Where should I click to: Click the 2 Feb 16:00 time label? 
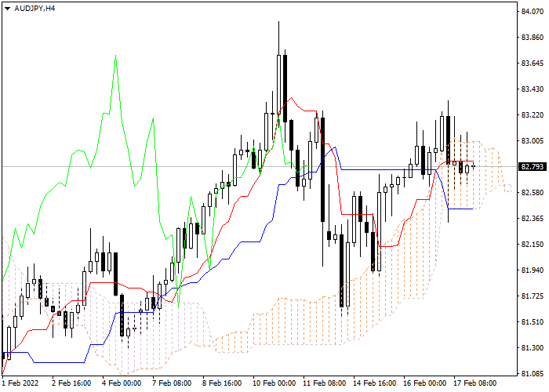click(x=71, y=383)
